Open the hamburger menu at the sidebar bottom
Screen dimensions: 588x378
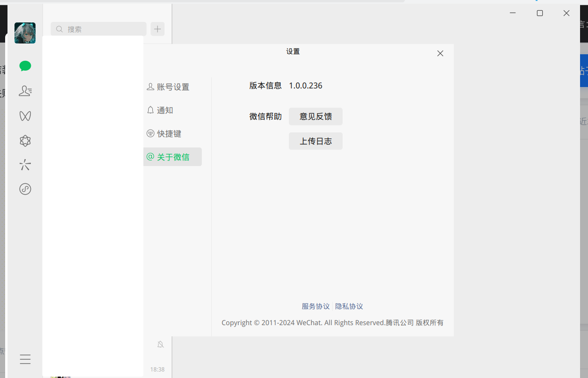(25, 359)
